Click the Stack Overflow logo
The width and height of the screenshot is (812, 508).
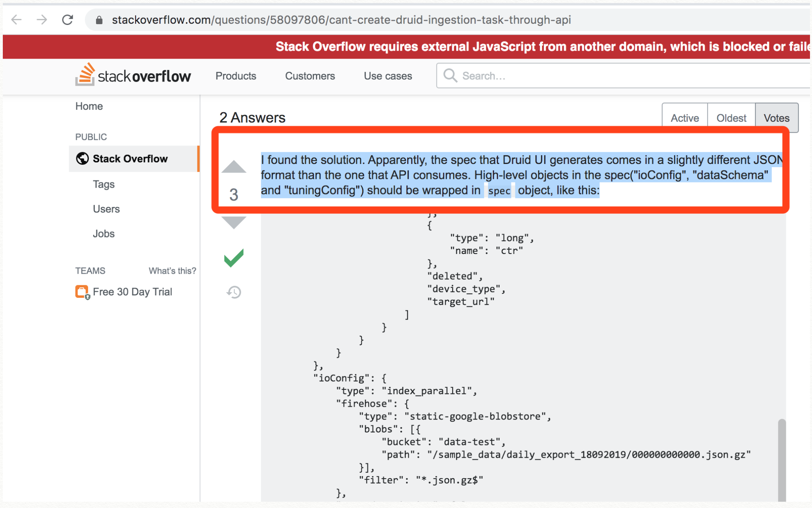133,75
